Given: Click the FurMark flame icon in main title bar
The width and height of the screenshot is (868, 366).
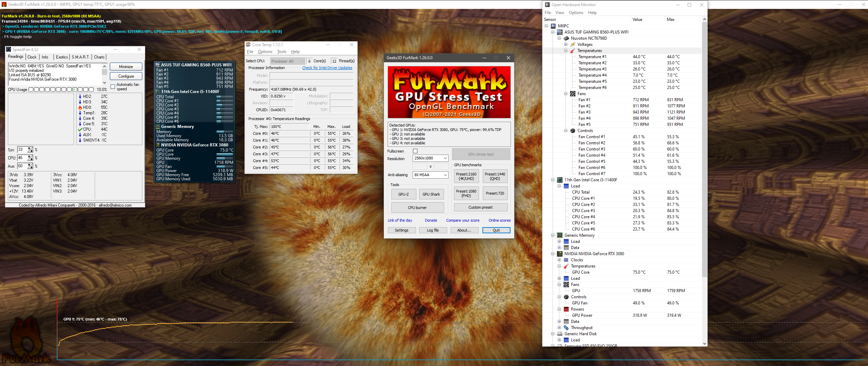Looking at the screenshot, I should tap(4, 4).
